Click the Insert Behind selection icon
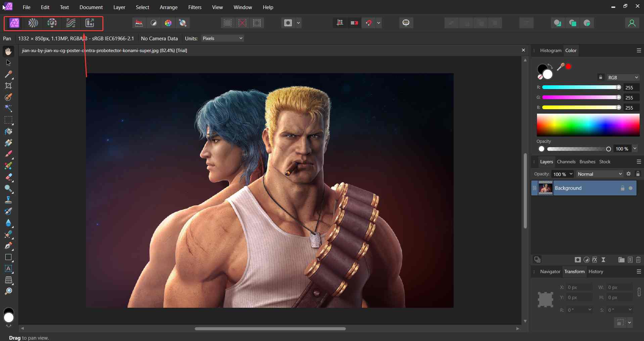 click(x=557, y=23)
